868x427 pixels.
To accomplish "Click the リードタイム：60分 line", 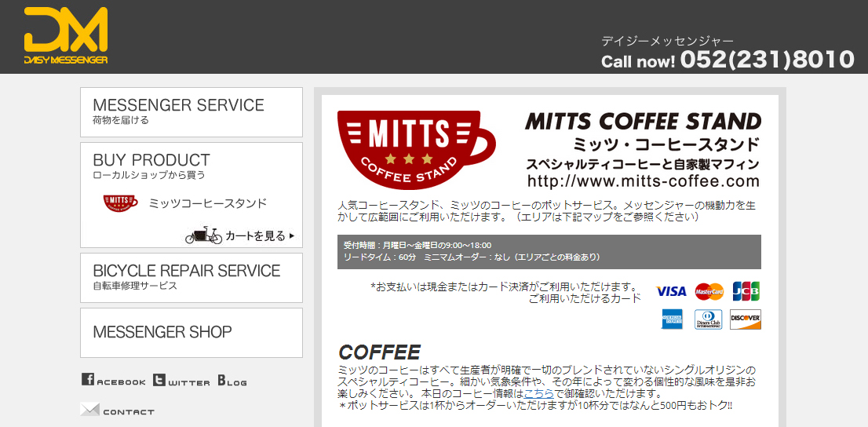I will (379, 257).
